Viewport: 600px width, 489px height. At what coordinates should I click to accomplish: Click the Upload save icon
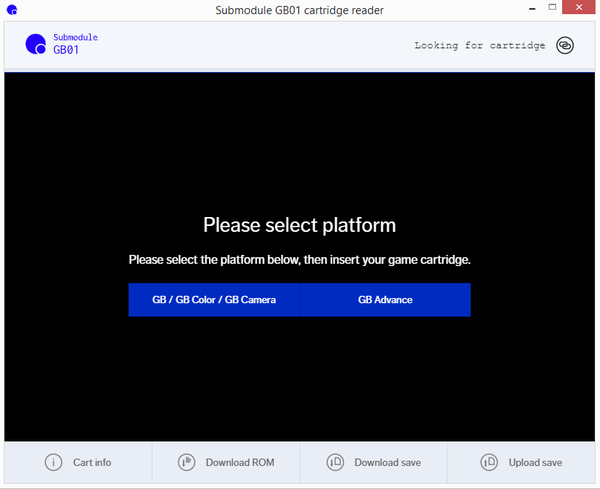pos(489,462)
